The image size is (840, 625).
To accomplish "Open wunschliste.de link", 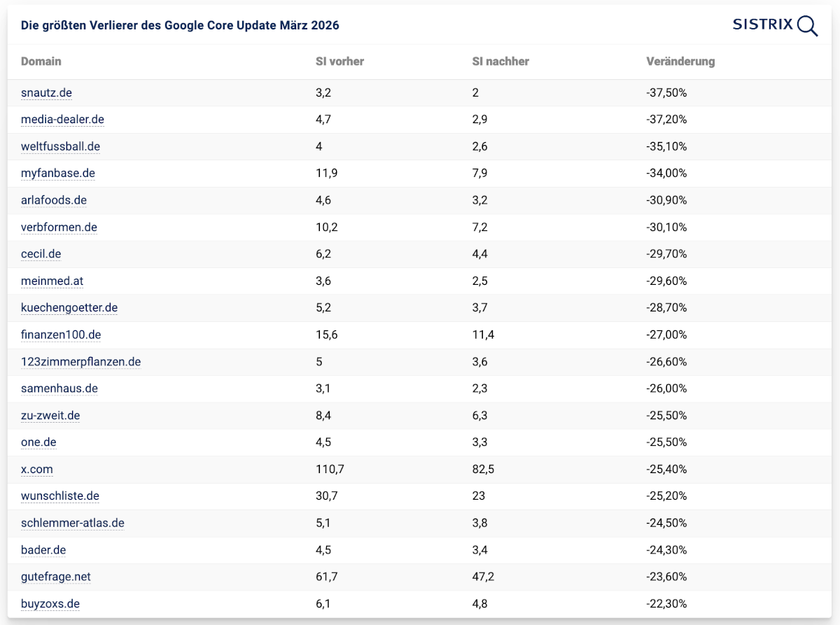I will coord(60,496).
